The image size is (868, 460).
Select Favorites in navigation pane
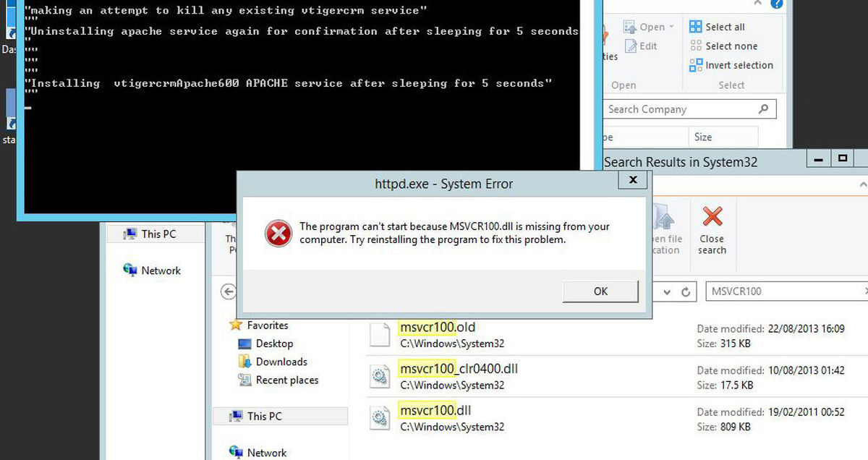pyautogui.click(x=268, y=325)
